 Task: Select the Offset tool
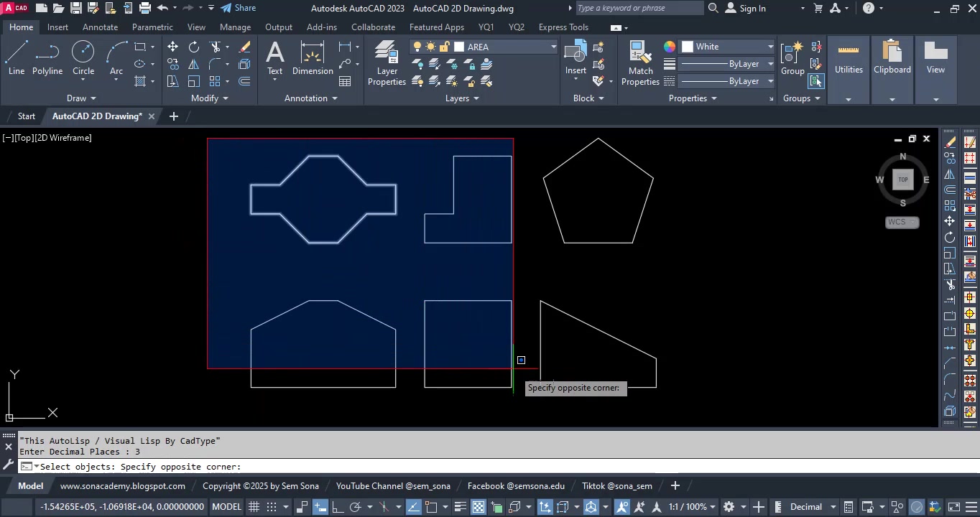point(245,81)
